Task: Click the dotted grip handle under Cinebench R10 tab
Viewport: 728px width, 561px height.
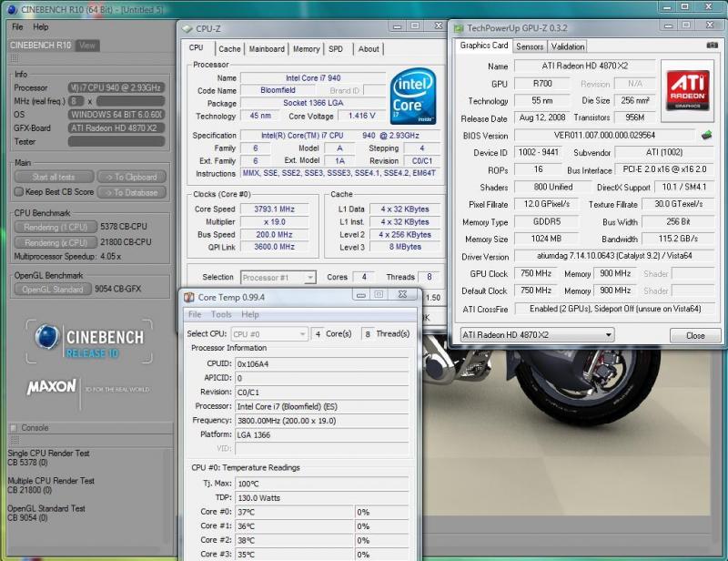Action: point(15,58)
